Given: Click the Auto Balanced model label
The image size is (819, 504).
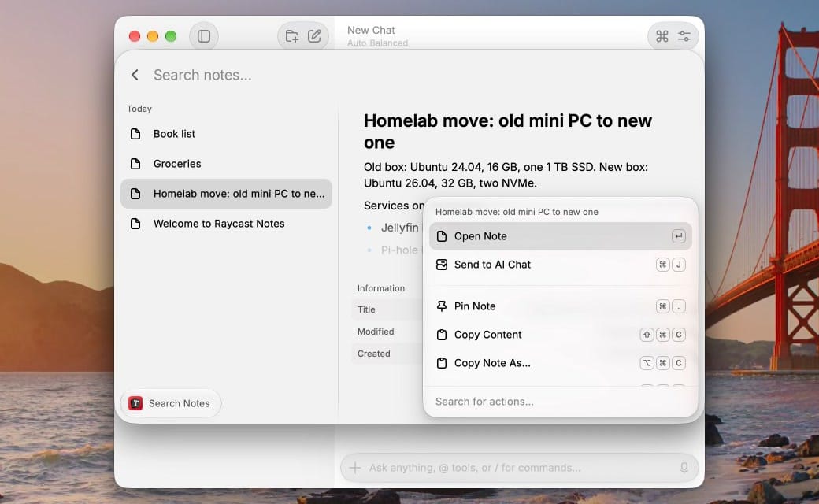Looking at the screenshot, I should tap(377, 43).
